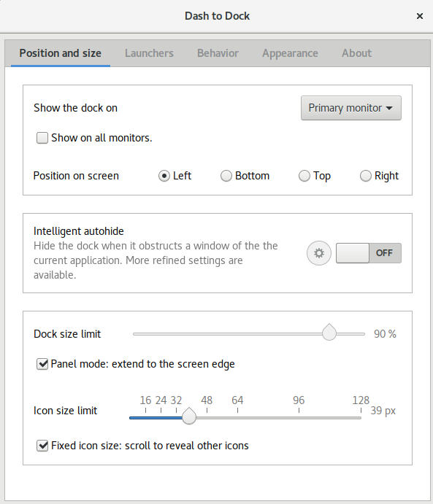This screenshot has height=504, width=433.
Task: Select Top position radio button
Action: pos(304,176)
